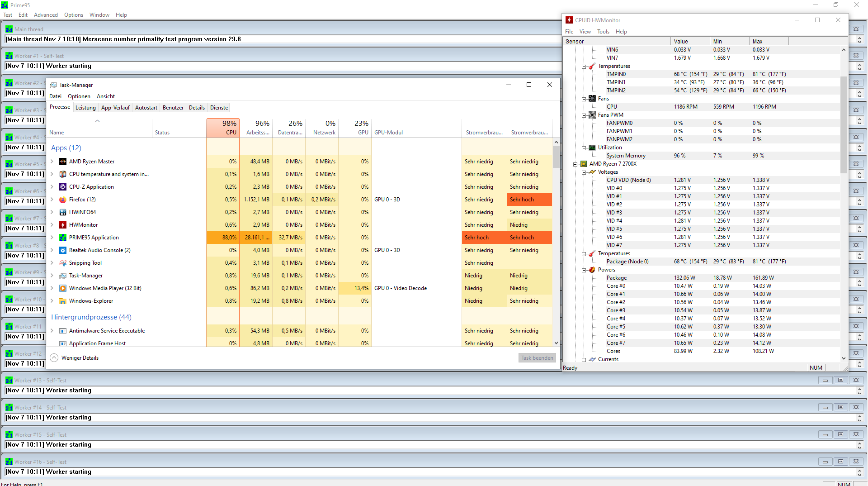This screenshot has width=868, height=486.
Task: Click the Voltages icon under AMD Ryzen
Action: (592, 172)
